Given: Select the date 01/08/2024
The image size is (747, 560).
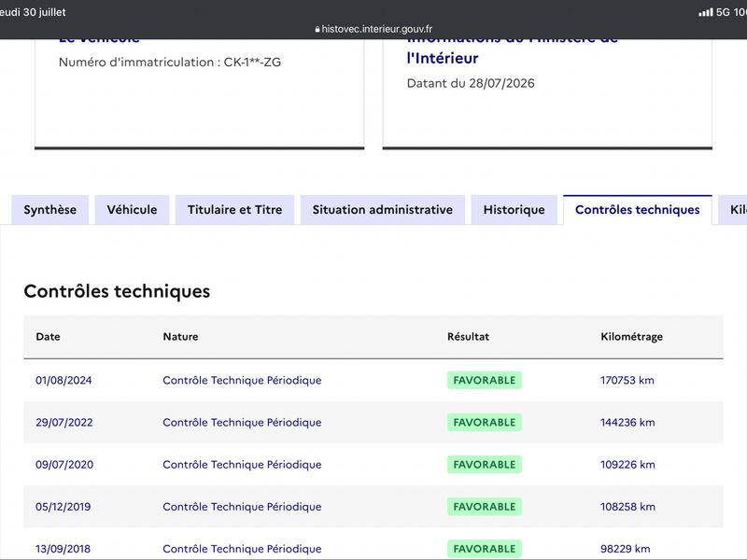Looking at the screenshot, I should (63, 380).
